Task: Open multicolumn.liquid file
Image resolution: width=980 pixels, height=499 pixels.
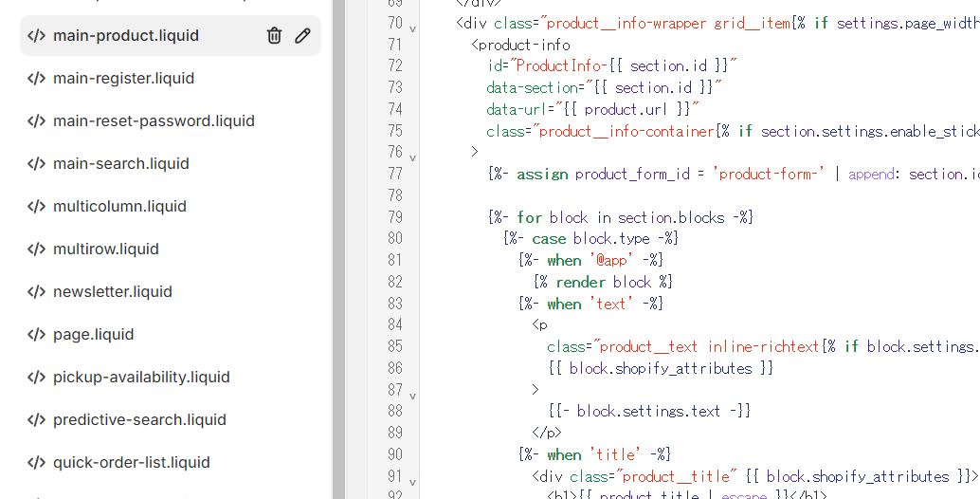Action: coord(119,207)
